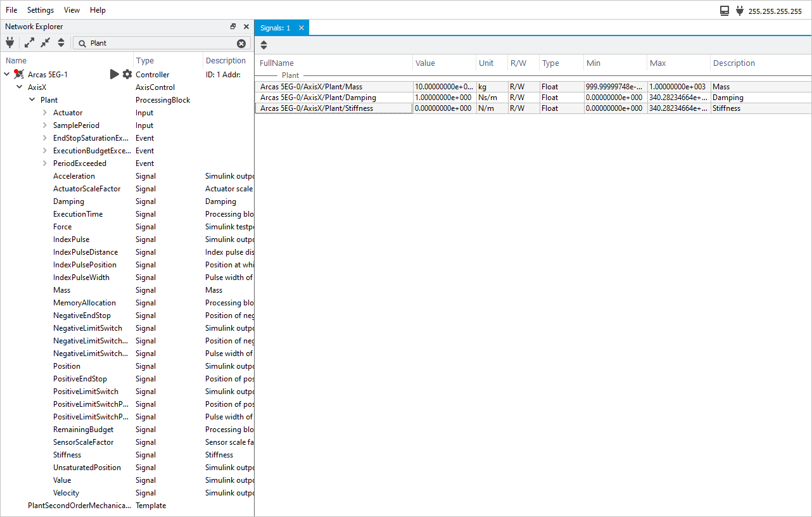This screenshot has height=517, width=812.
Task: Click the Mass value cell in the signals table
Action: (x=443, y=87)
